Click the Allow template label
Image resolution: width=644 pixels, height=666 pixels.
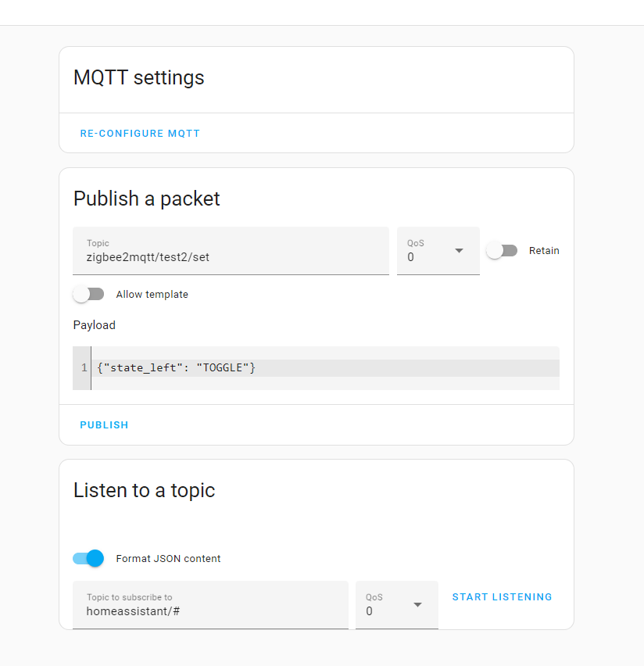pyautogui.click(x=152, y=295)
